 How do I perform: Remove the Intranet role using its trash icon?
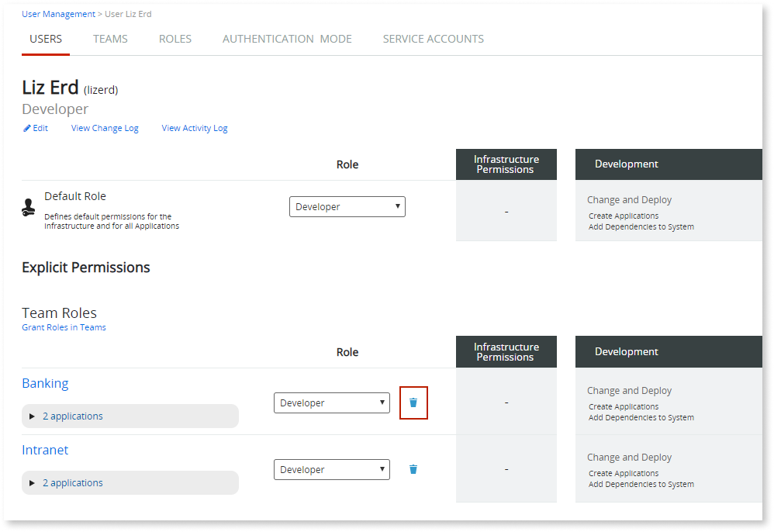point(413,469)
